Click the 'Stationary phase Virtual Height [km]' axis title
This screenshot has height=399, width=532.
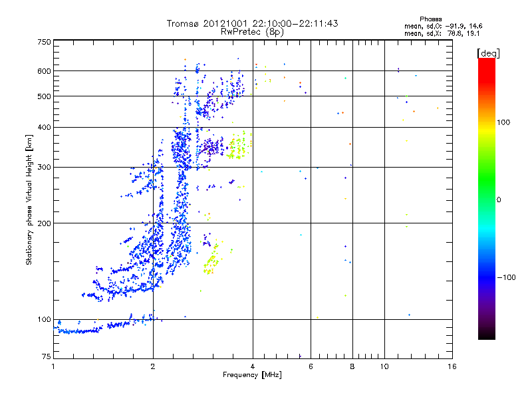pos(29,200)
